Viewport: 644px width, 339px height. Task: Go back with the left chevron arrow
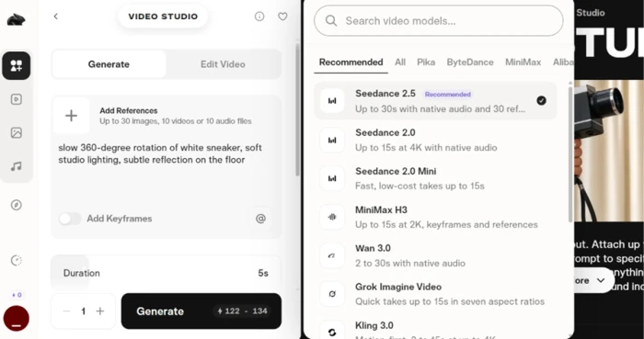(x=56, y=17)
